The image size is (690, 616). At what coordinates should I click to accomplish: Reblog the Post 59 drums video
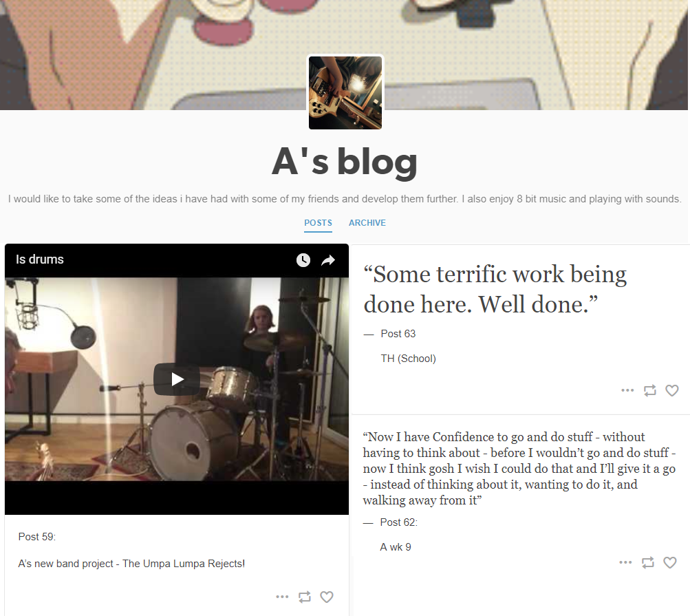(x=305, y=597)
